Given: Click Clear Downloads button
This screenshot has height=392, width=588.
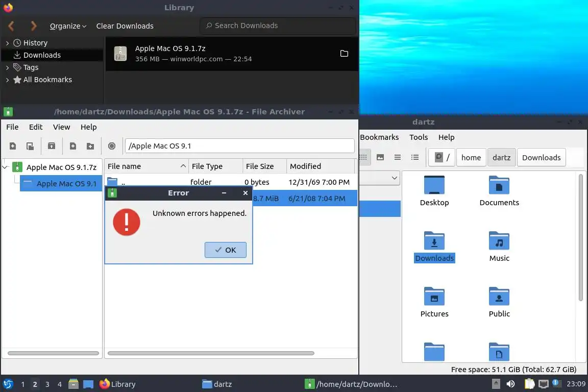Looking at the screenshot, I should pos(125,26).
